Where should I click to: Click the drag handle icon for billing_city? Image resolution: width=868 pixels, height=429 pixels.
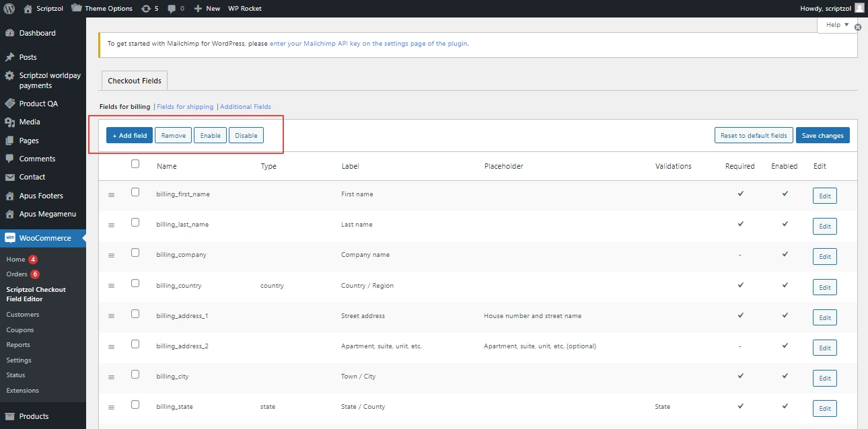tap(112, 377)
